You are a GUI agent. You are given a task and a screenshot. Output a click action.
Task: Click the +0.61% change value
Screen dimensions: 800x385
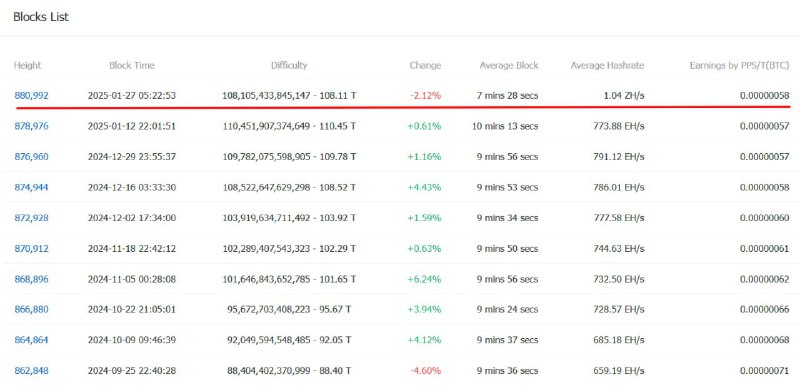click(424, 126)
